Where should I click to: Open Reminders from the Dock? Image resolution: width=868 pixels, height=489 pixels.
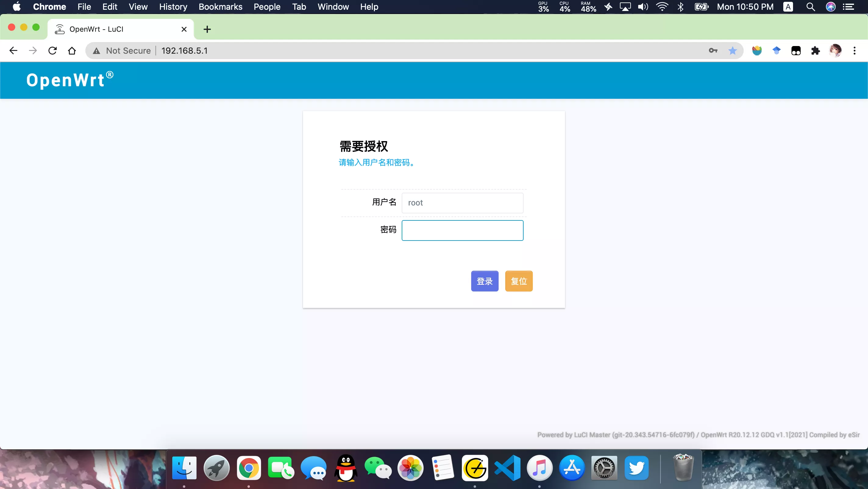[443, 468]
